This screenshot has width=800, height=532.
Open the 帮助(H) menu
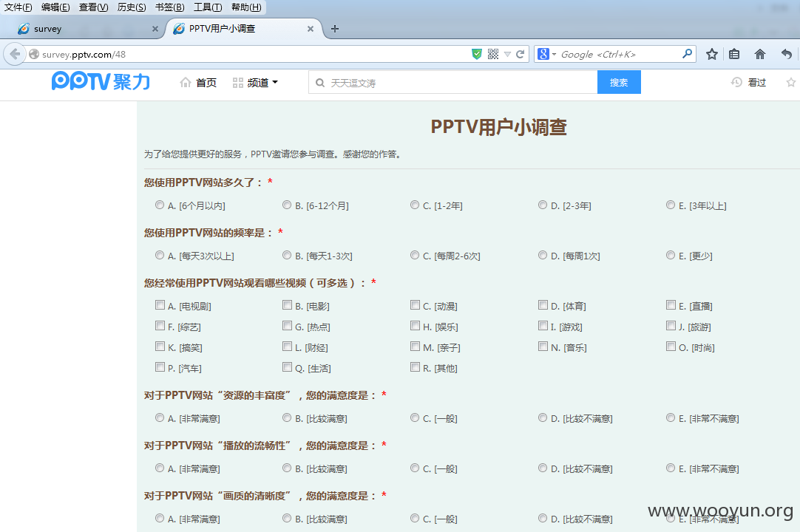[246, 7]
